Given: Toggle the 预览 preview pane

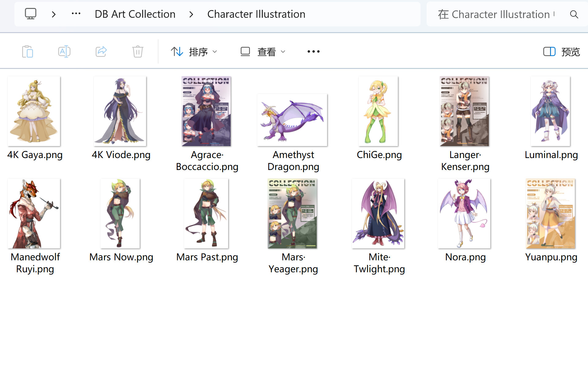Looking at the screenshot, I should click(x=570, y=52).
